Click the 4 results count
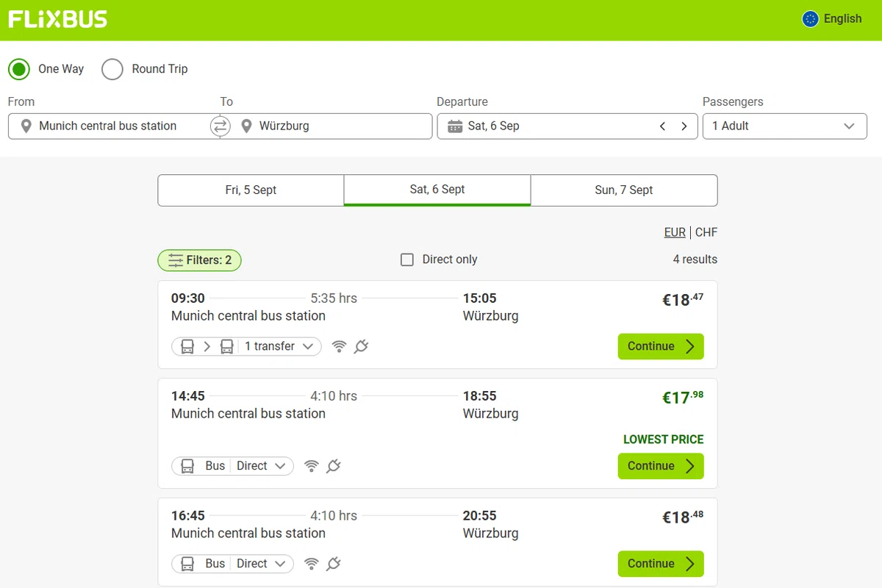The image size is (882, 588). click(x=695, y=259)
